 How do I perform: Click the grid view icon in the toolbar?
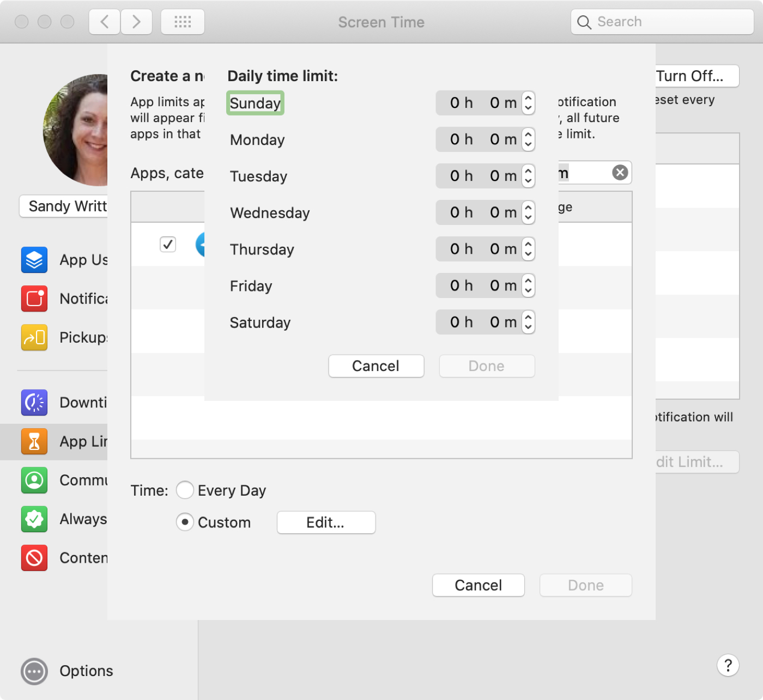pyautogui.click(x=182, y=22)
